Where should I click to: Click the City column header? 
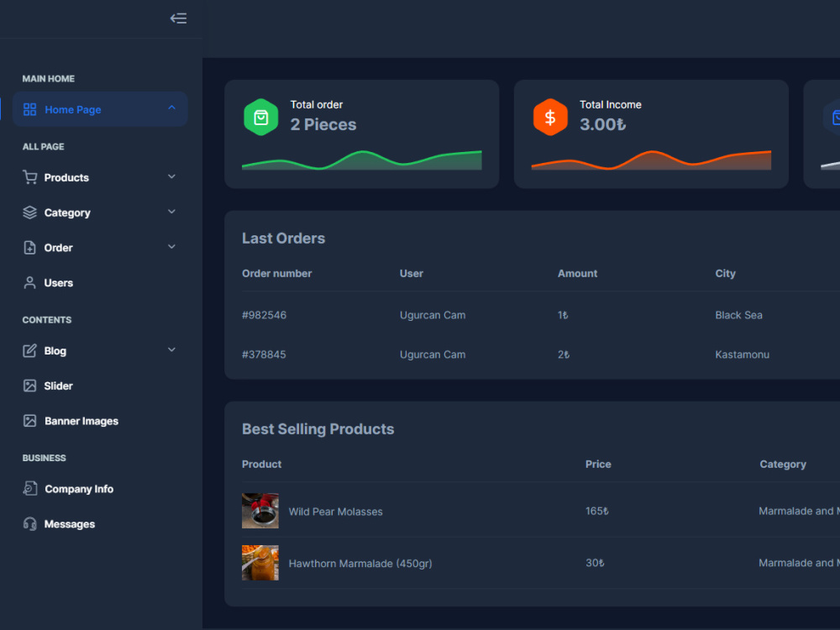point(726,273)
